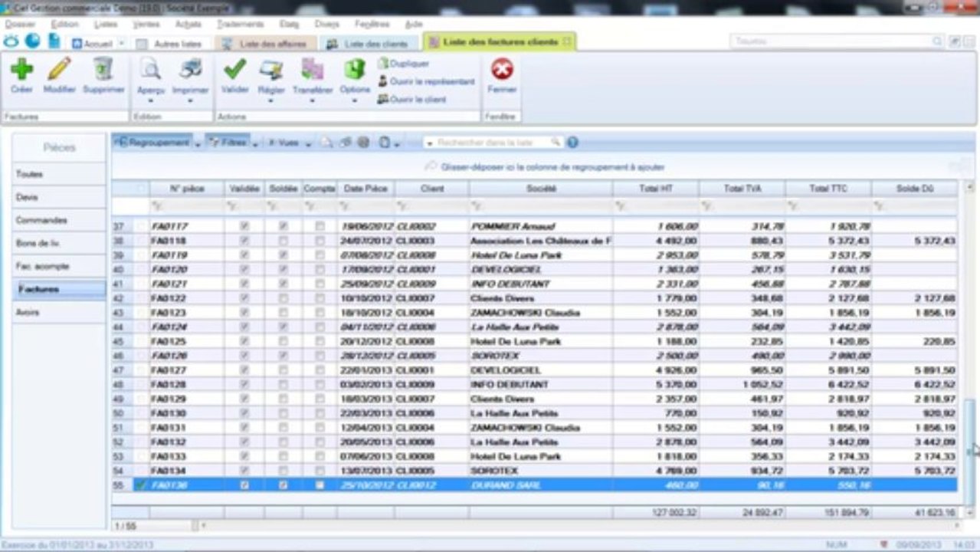Click the Total TTC column header
The width and height of the screenshot is (980, 552).
[x=828, y=189]
